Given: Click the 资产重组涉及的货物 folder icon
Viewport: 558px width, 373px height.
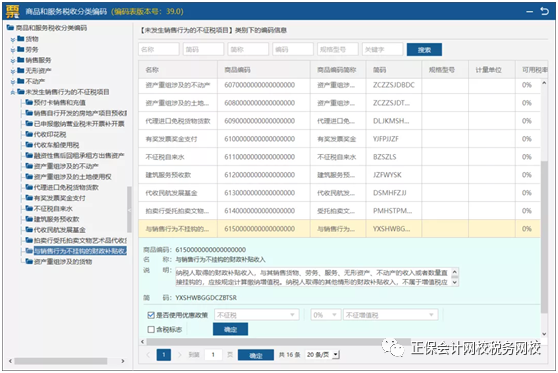Looking at the screenshot, I should [x=29, y=261].
